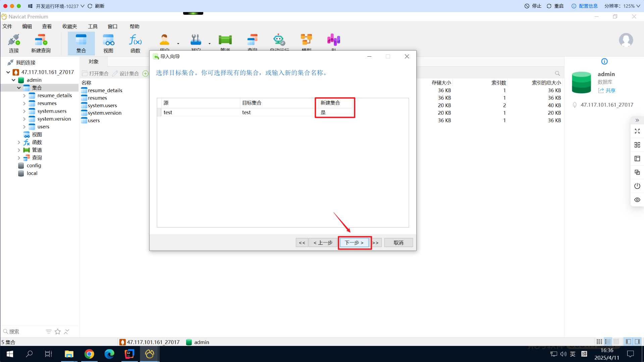644x362 pixels.
Task: Open the user avatar profile icon
Action: (x=626, y=40)
